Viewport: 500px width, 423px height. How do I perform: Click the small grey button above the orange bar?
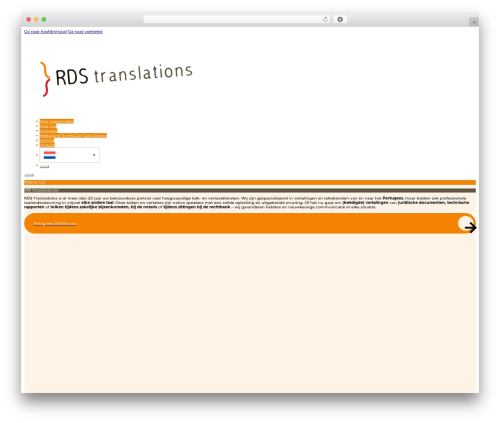(29, 175)
